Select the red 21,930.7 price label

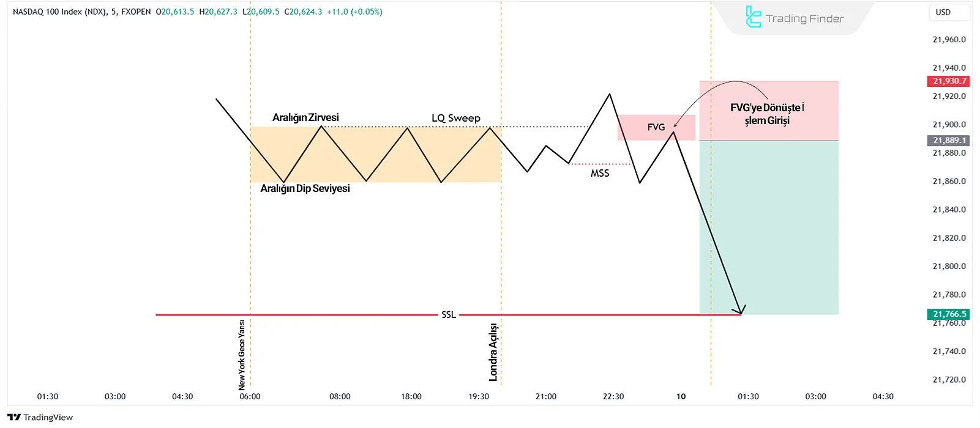pos(949,81)
